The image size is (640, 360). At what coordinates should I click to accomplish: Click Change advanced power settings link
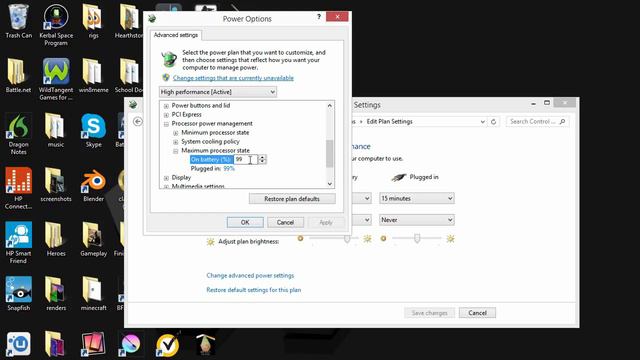click(250, 276)
